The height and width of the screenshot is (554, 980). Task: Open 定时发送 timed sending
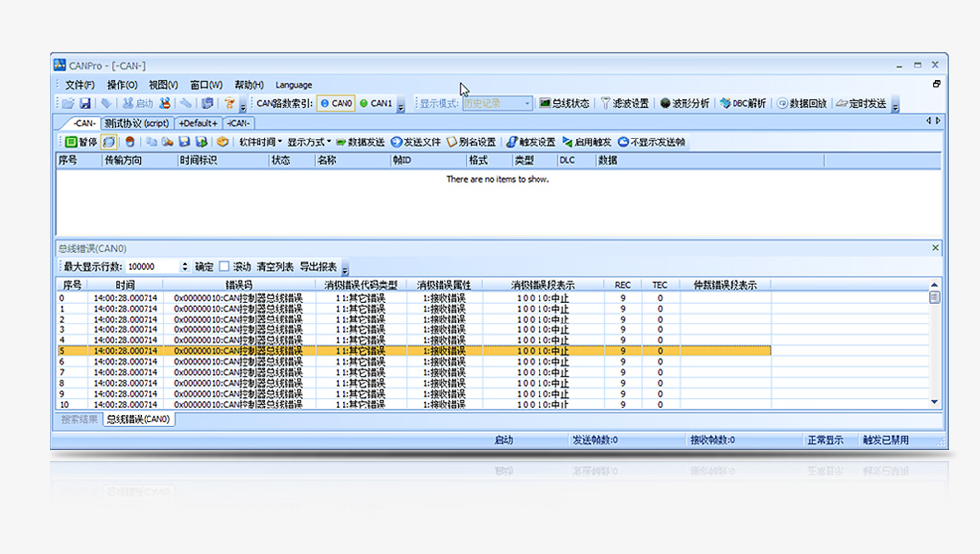pyautogui.click(x=861, y=103)
